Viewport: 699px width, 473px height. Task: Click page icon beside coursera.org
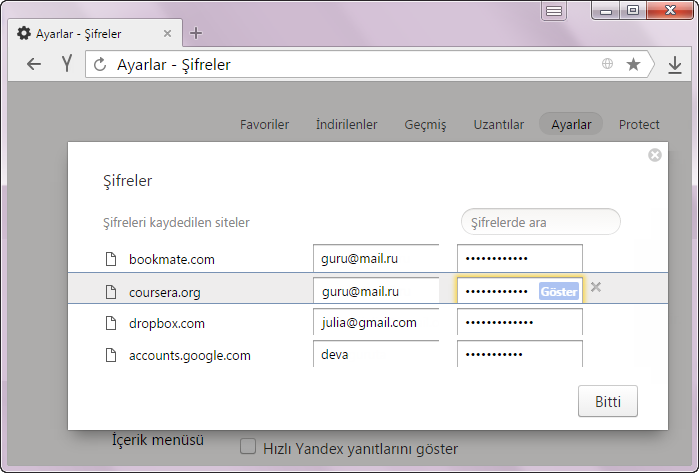(111, 292)
